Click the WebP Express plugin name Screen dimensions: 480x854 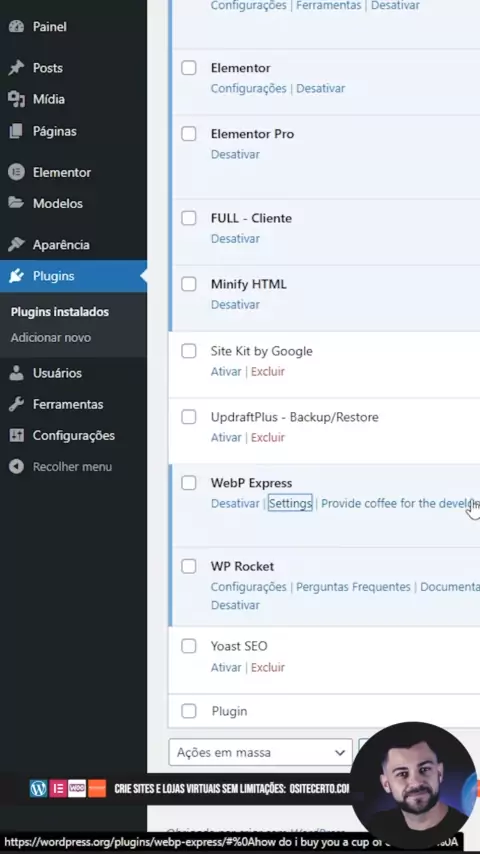(251, 483)
